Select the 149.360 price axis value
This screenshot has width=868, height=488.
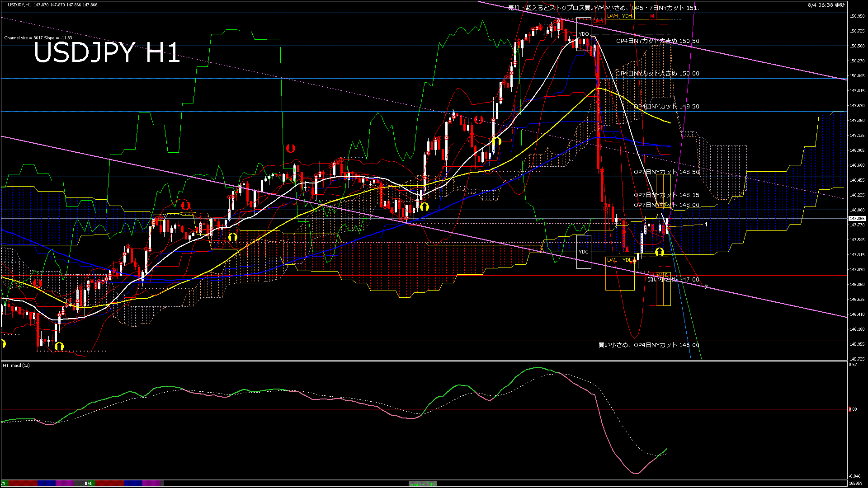click(x=857, y=121)
